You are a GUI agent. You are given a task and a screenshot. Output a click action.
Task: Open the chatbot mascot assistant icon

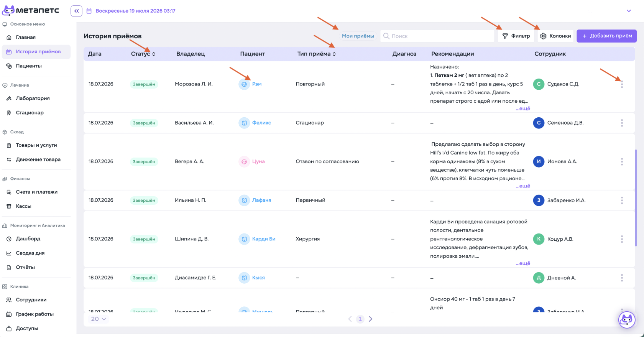click(627, 319)
